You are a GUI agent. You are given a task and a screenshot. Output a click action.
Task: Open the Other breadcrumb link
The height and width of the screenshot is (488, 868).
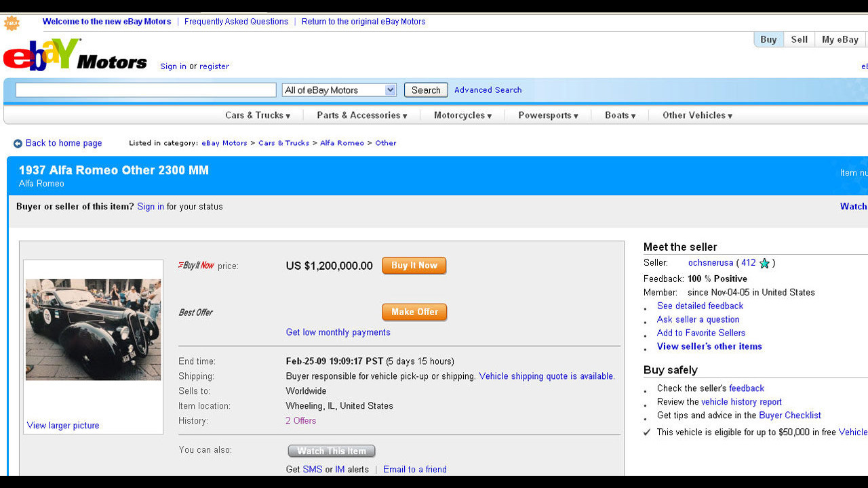(386, 143)
